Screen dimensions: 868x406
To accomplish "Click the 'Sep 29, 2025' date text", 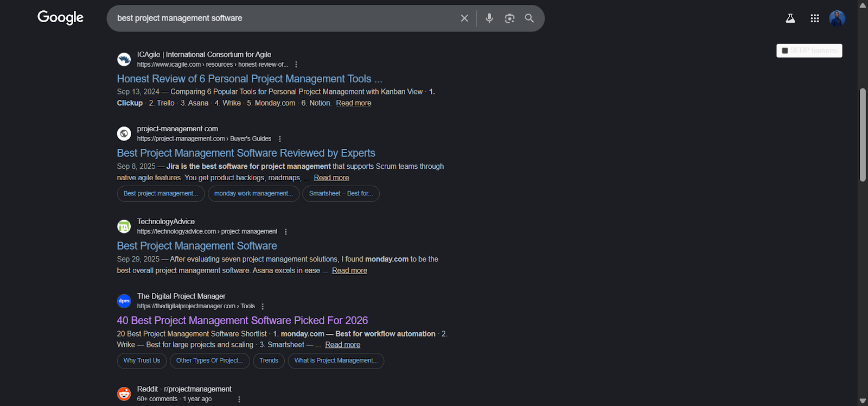I will click(x=138, y=259).
